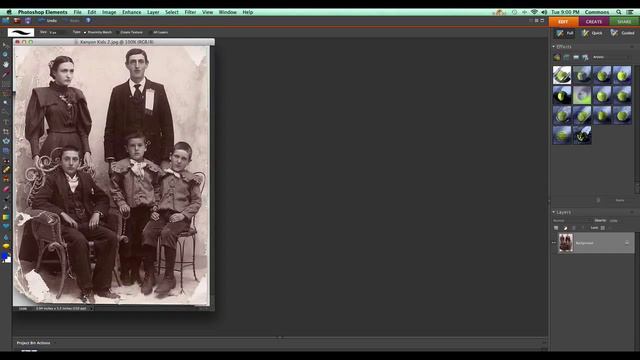Open the Layer menu

[x=153, y=12]
